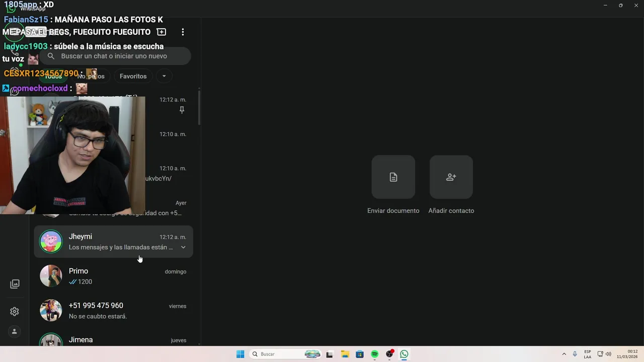
Task: Click the '1200' message preview under Primo
Action: click(85, 282)
